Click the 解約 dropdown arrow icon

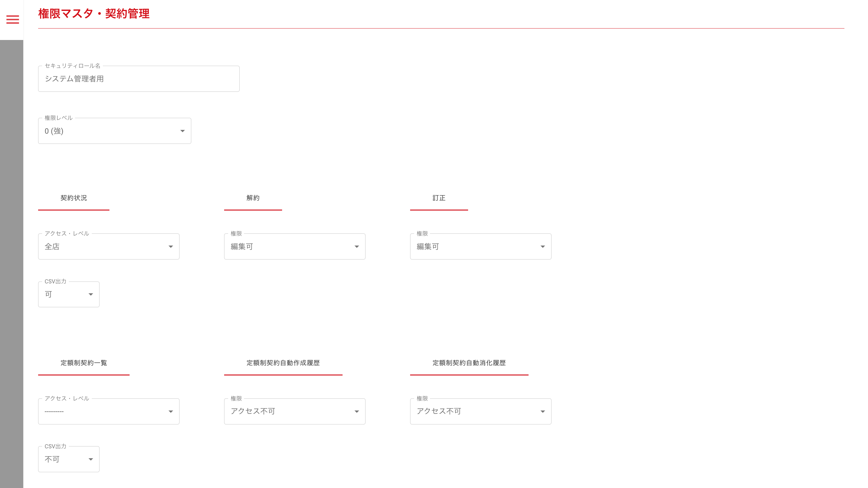pos(356,247)
